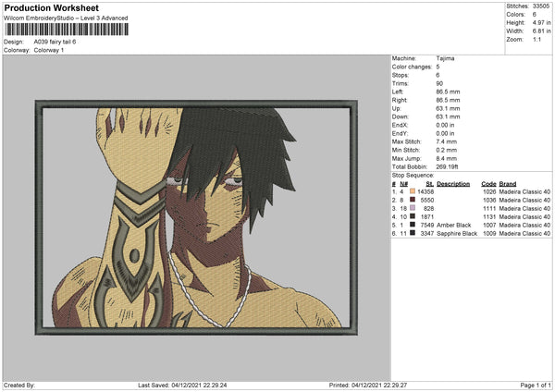Image resolution: width=555 pixels, height=392 pixels.
Task: Click the 'St.' column header
Action: coord(430,184)
